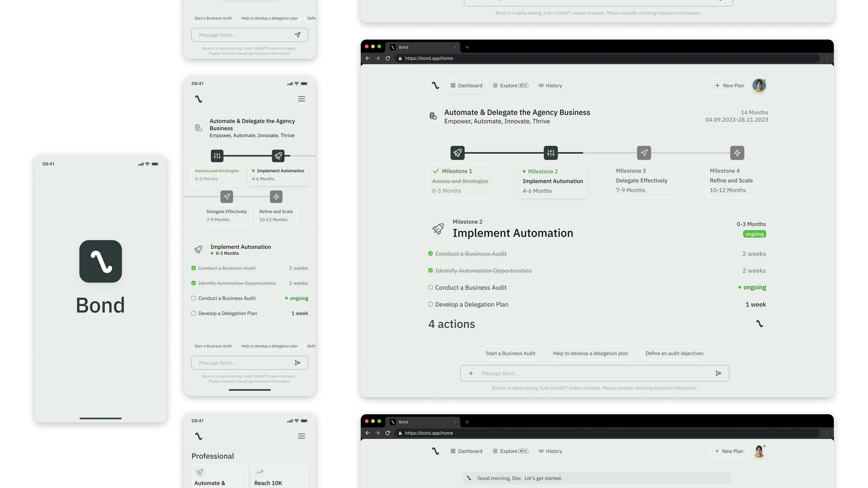Open new tab in plan browser window

[x=467, y=47]
